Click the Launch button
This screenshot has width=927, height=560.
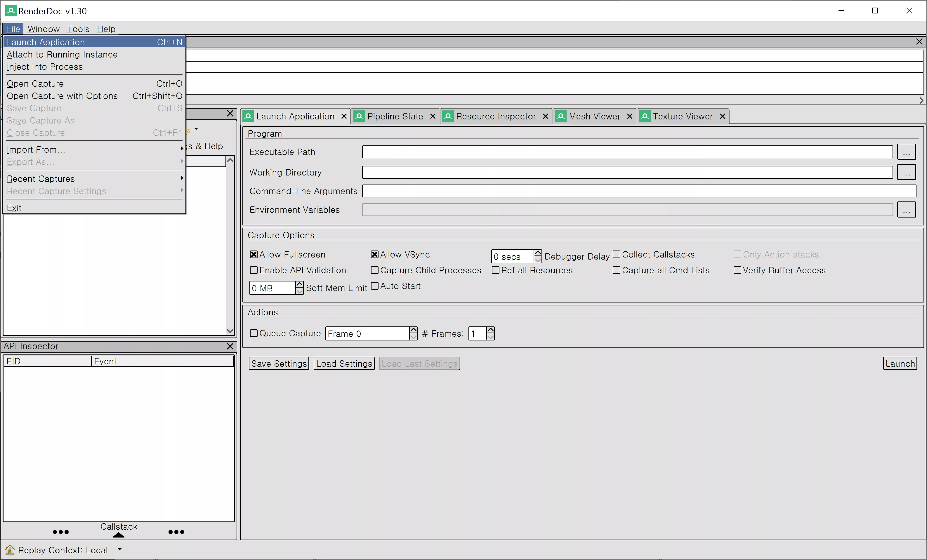coord(900,364)
